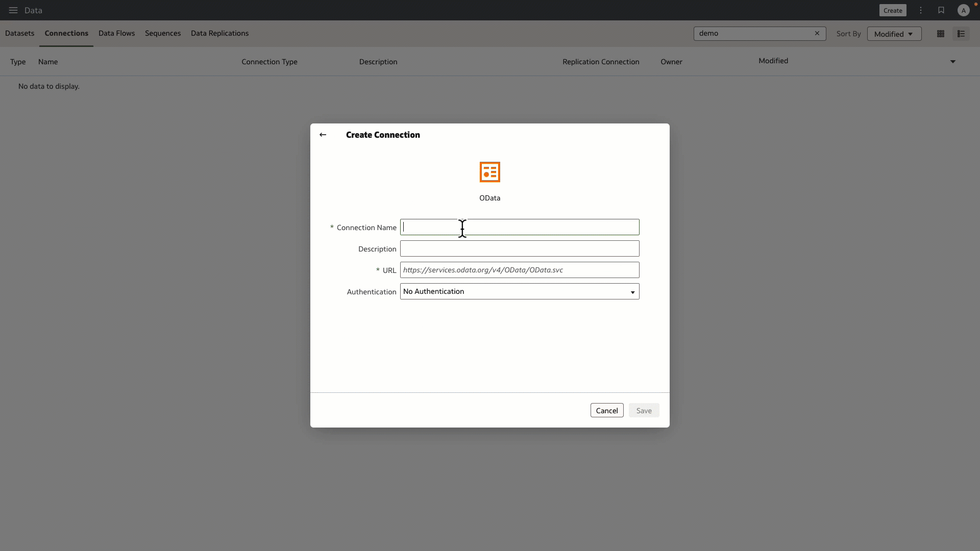Screen dimensions: 980x551
Task: Save the new OData connection
Action: click(x=644, y=410)
